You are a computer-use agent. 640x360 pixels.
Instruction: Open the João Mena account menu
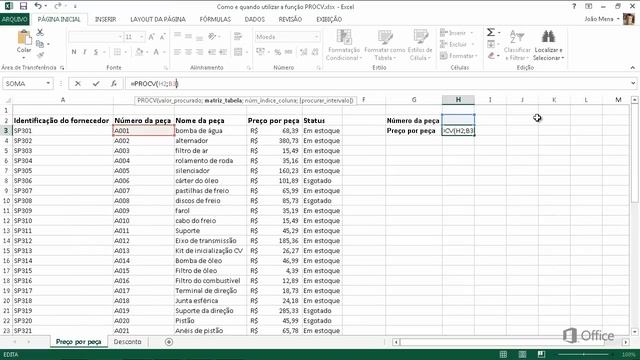[602, 19]
